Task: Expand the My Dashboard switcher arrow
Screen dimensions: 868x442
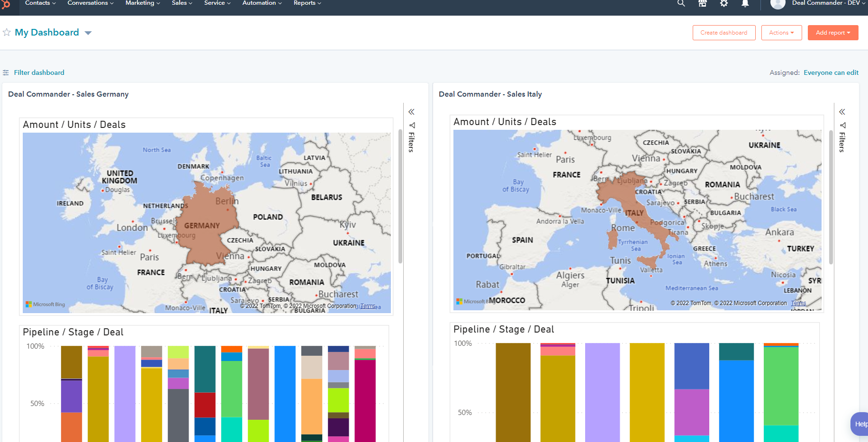Action: pos(88,33)
